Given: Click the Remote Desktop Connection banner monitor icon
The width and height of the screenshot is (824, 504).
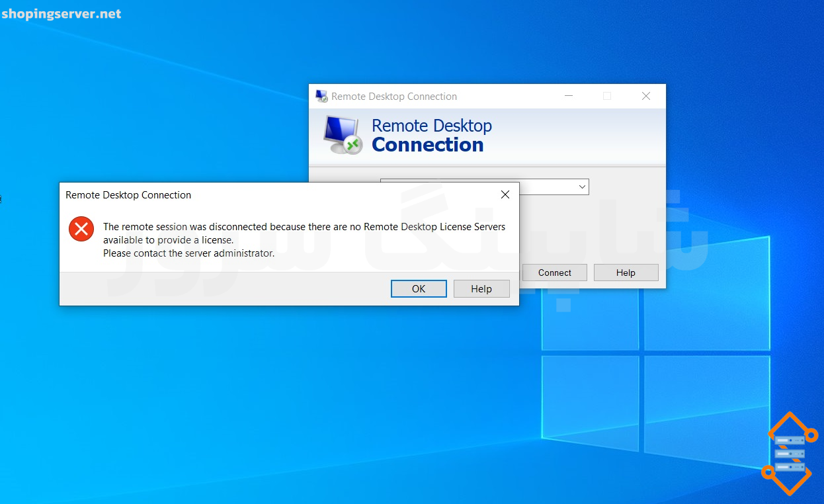Looking at the screenshot, I should point(343,135).
